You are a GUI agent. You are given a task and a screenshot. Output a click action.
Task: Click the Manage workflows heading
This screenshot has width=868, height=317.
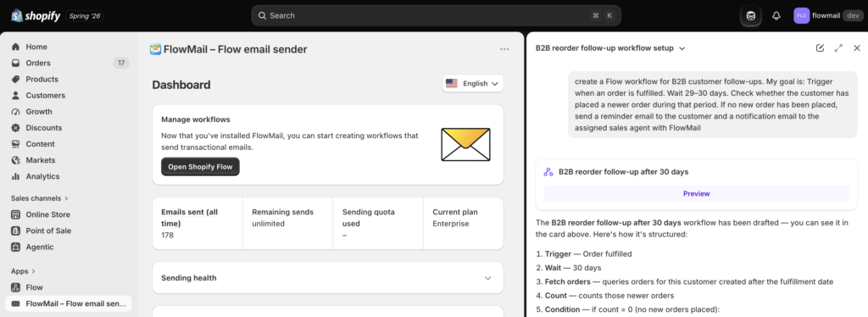[196, 119]
